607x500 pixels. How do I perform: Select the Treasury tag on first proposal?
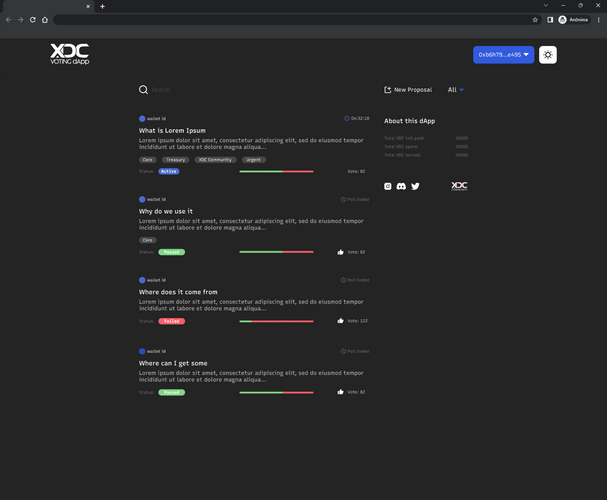coord(176,159)
